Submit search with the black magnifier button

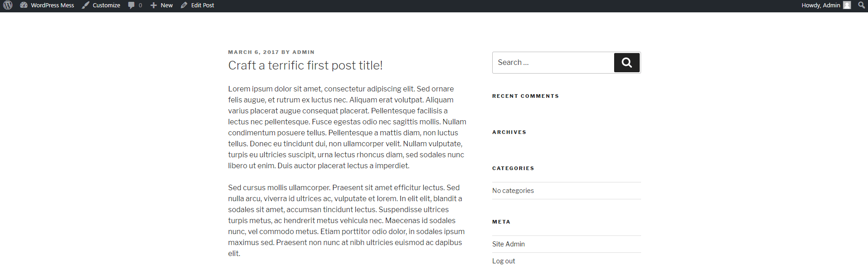click(626, 63)
